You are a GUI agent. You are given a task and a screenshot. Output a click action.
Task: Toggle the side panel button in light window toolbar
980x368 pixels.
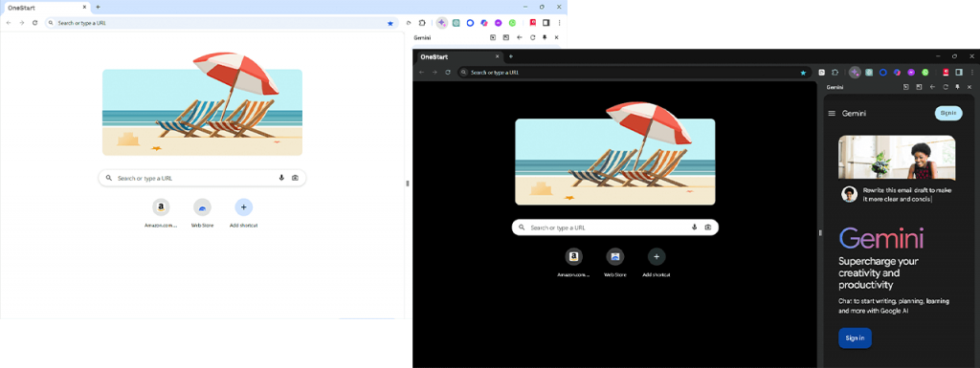click(546, 23)
